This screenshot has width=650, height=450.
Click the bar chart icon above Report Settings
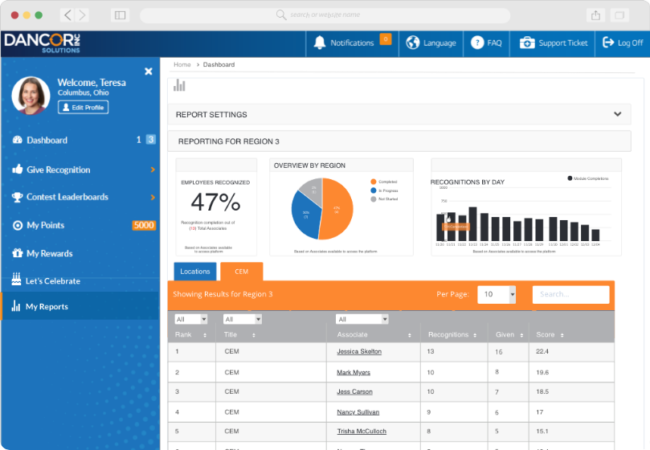pyautogui.click(x=179, y=85)
